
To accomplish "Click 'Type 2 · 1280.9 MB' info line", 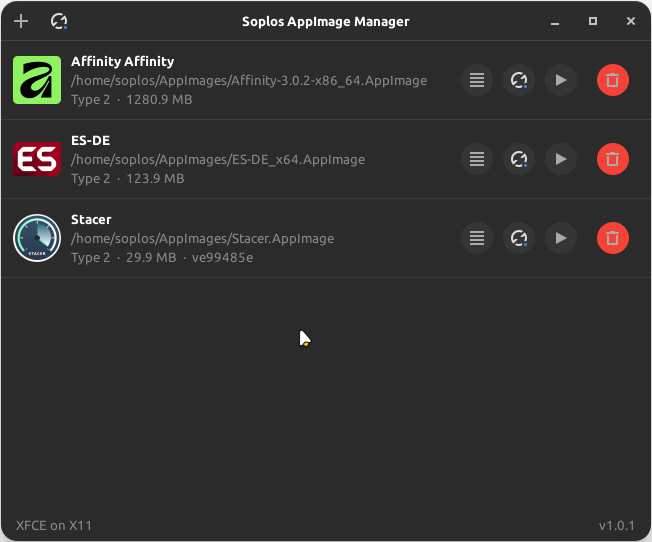I will coord(131,100).
